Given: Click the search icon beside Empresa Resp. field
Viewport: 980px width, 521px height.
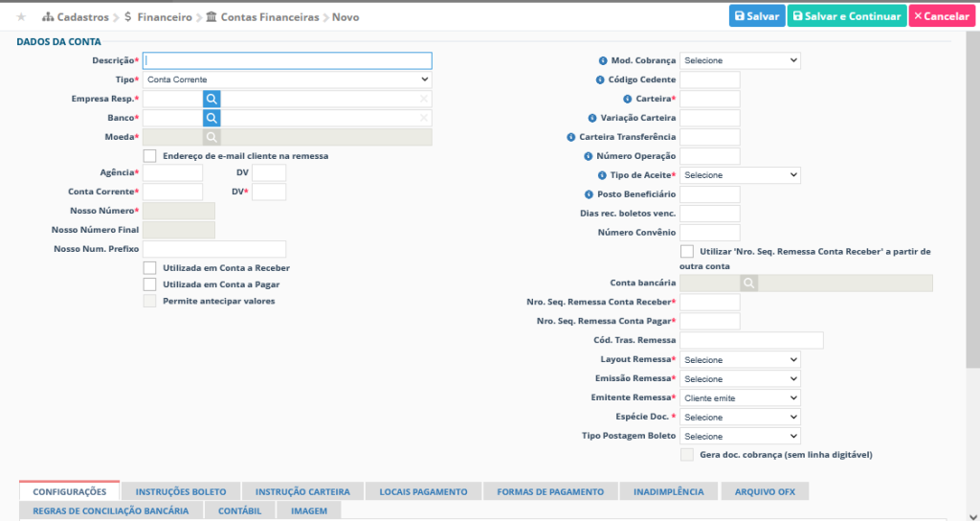Looking at the screenshot, I should pos(212,99).
